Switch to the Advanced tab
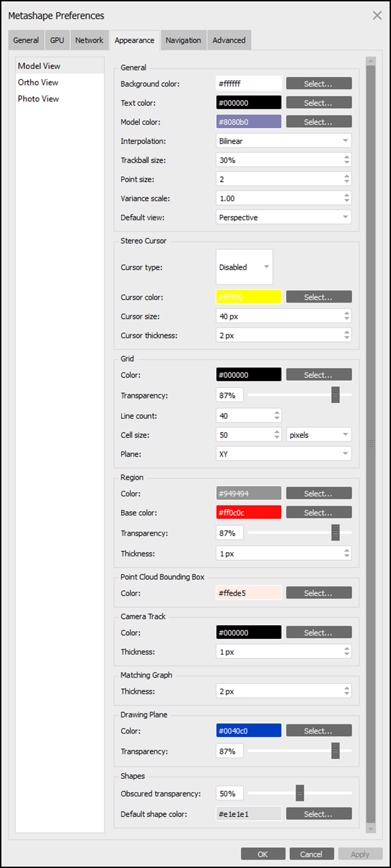Viewport: 391px width, 868px height. pyautogui.click(x=229, y=40)
